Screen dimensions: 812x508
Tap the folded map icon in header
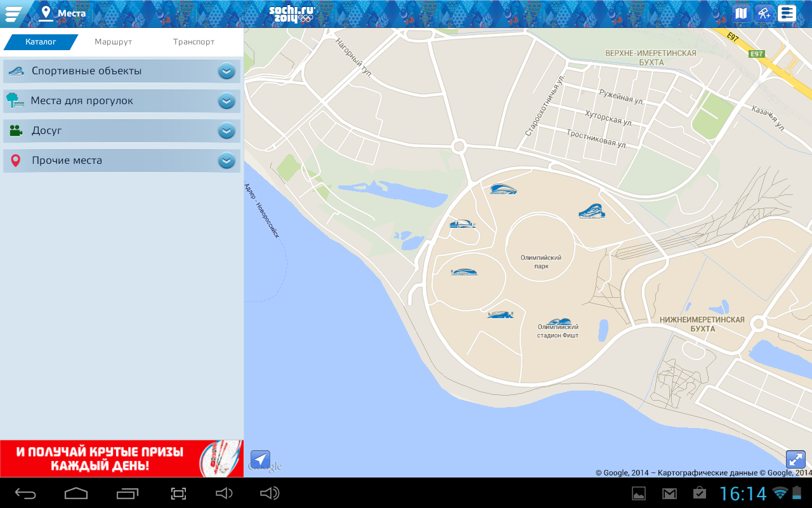(741, 13)
